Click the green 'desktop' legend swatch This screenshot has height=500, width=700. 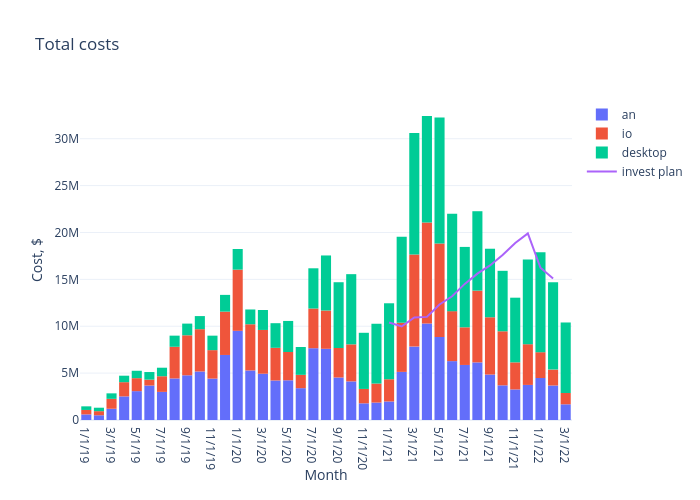pos(601,152)
